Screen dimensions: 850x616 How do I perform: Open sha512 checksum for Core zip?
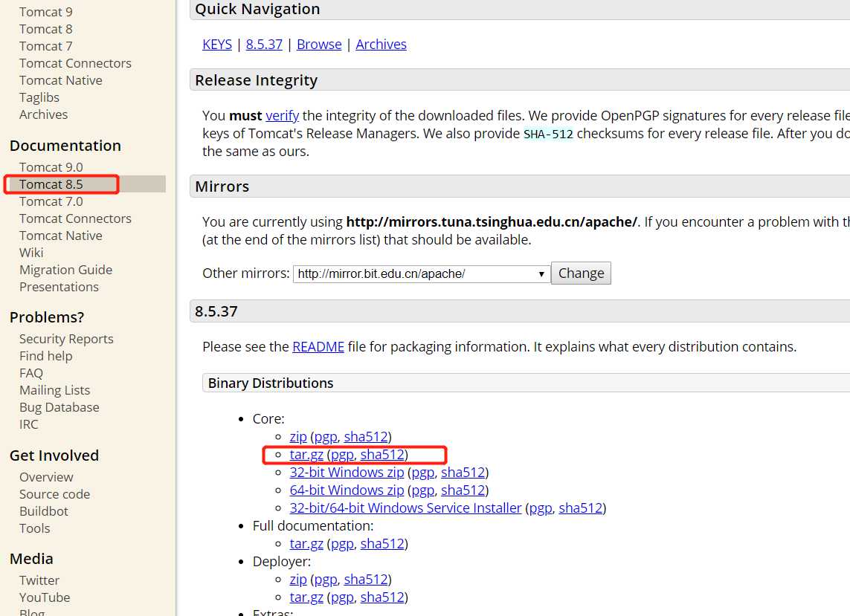366,437
